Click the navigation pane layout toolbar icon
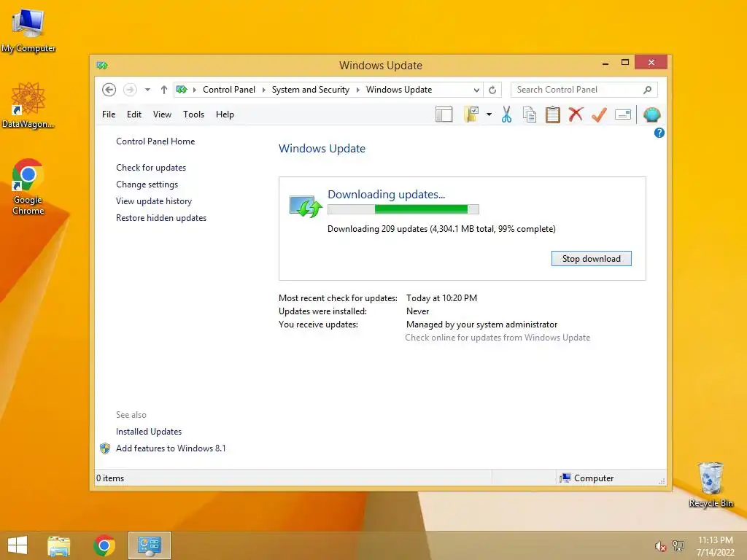 [444, 114]
